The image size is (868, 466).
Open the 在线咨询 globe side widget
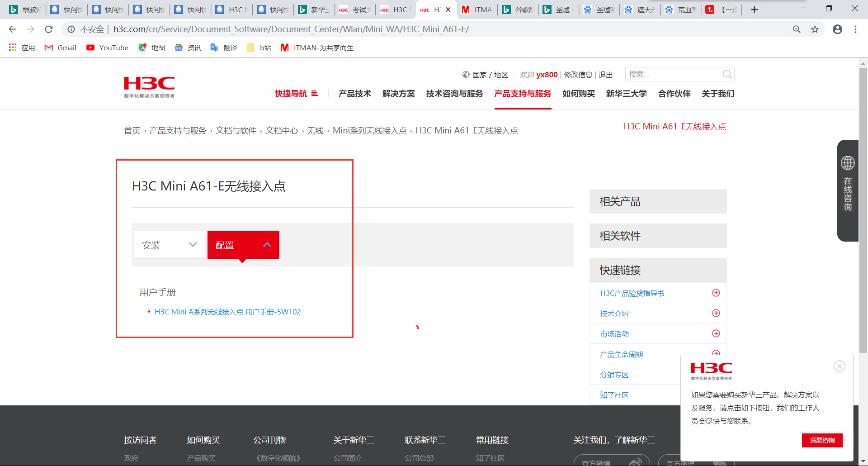tap(848, 190)
